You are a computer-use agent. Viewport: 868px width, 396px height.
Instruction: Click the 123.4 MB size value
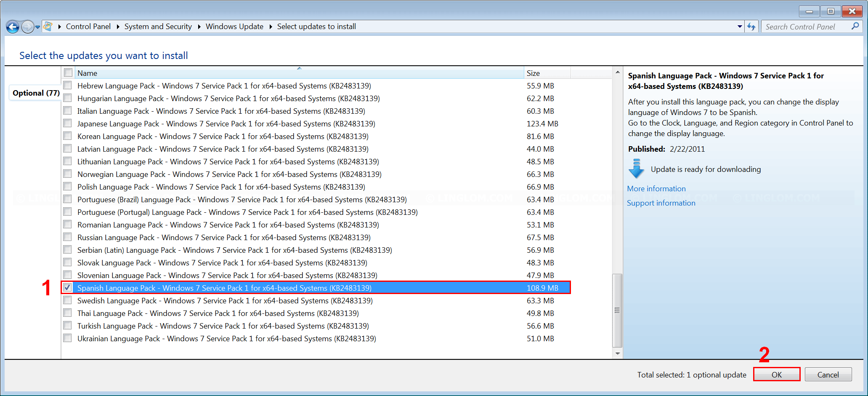pos(542,124)
